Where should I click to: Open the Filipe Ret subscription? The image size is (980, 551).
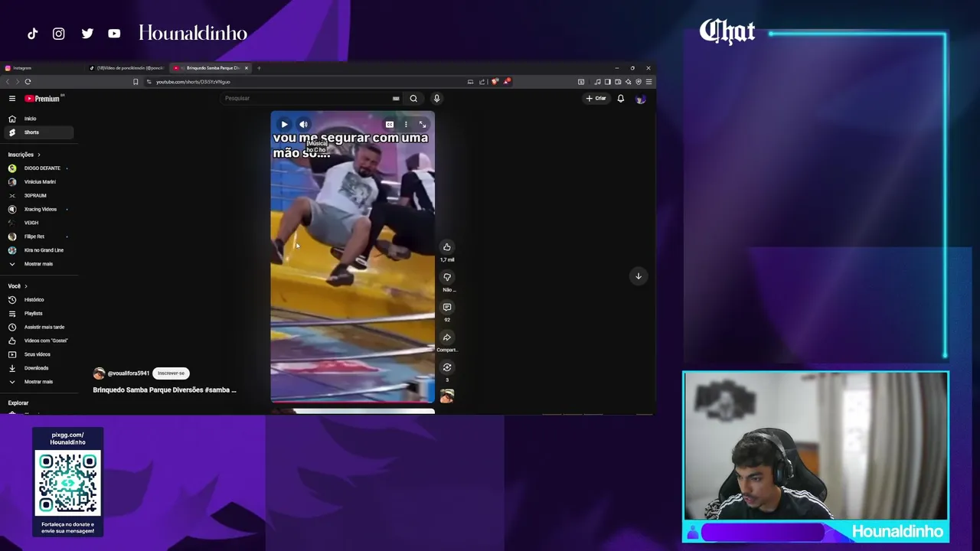[38, 236]
